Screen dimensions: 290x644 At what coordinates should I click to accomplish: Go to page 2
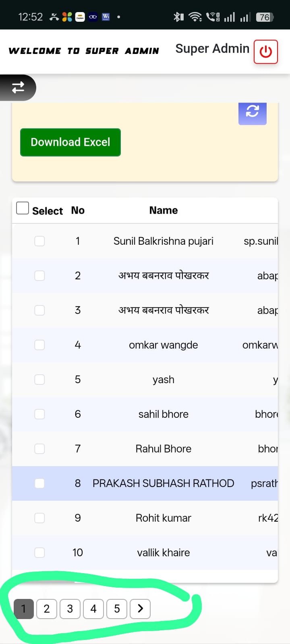click(47, 609)
